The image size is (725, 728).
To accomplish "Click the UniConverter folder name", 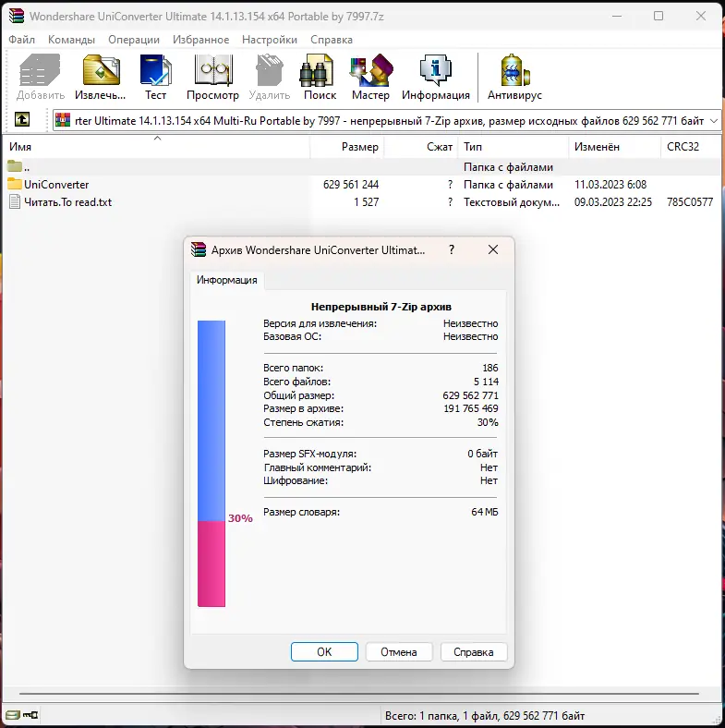I will pyautogui.click(x=56, y=185).
